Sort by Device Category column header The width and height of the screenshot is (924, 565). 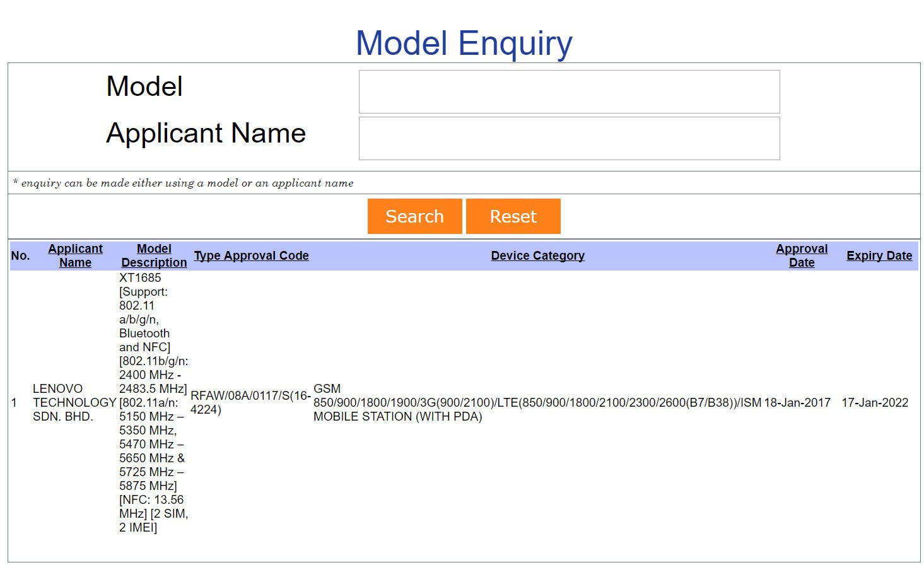[537, 255]
